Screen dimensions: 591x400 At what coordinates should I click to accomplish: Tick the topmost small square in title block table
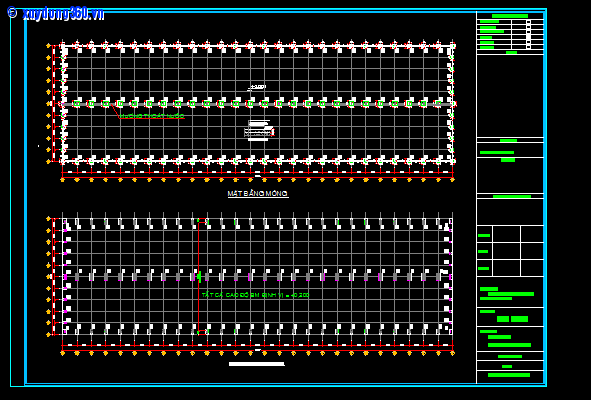point(528,22)
